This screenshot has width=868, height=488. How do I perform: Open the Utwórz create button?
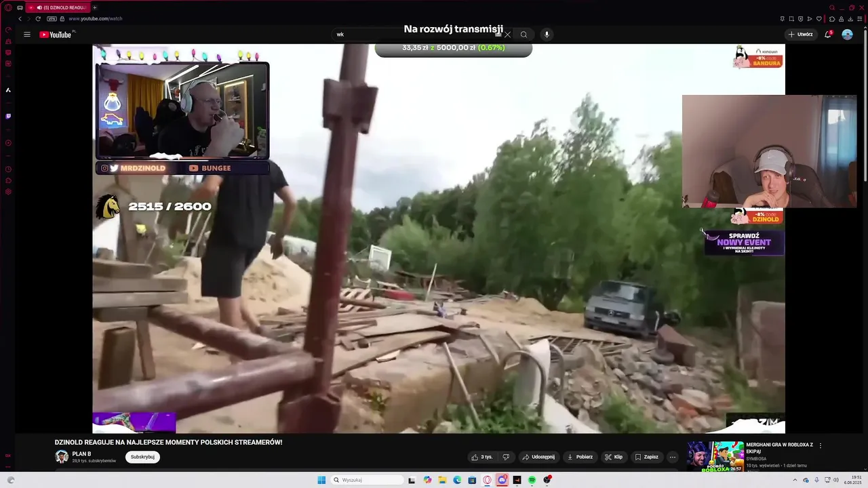[x=801, y=35]
